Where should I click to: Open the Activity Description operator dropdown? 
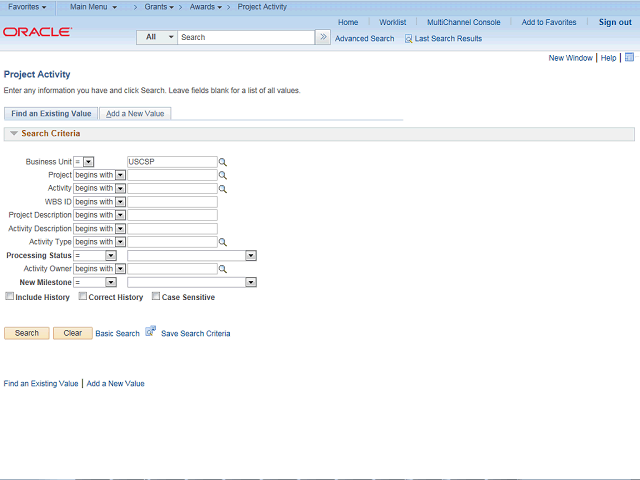pos(99,229)
